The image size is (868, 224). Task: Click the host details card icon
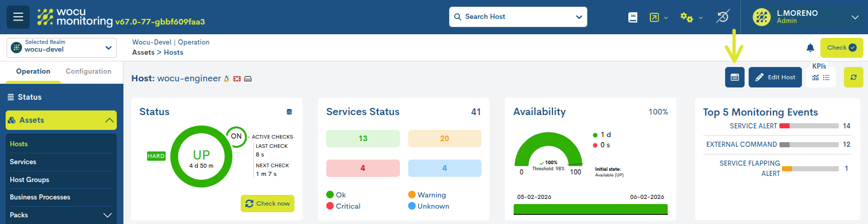pyautogui.click(x=735, y=77)
